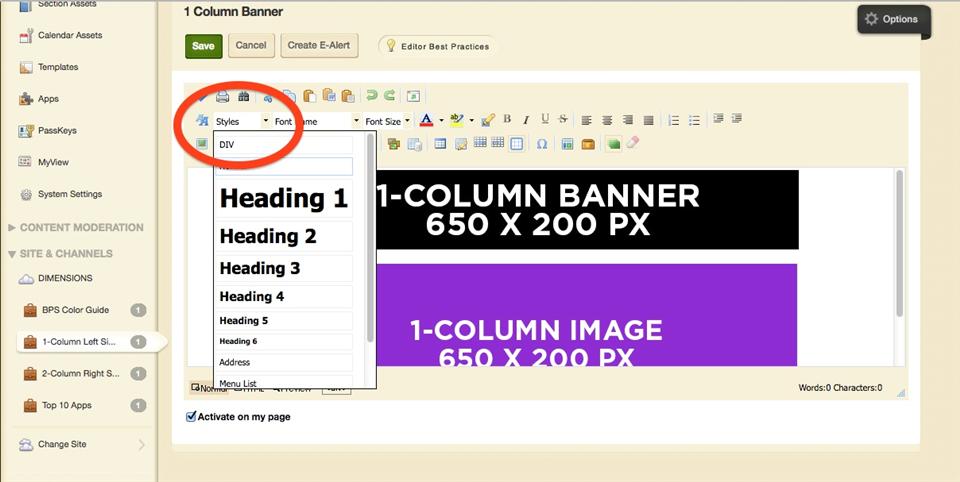Click the text highlight color icon
Screen dimensions: 960x482
click(x=457, y=121)
